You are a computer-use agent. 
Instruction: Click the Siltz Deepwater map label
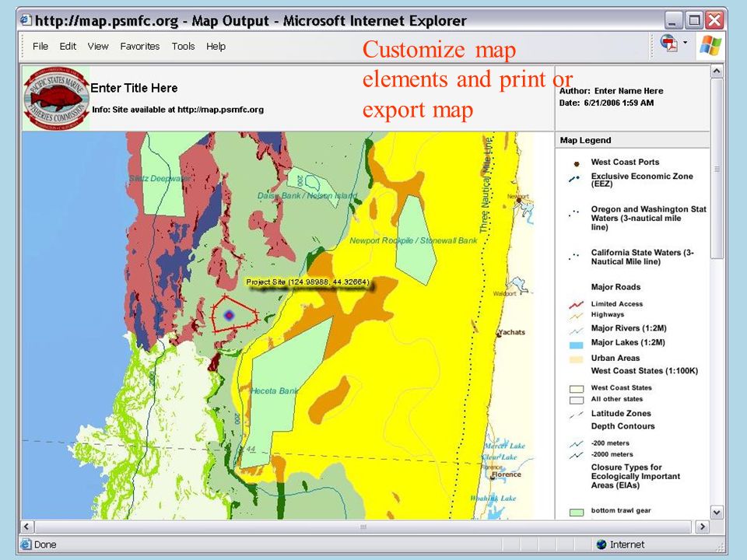click(x=160, y=179)
